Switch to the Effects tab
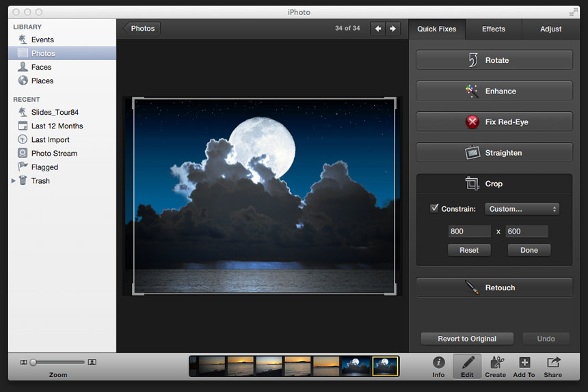The image size is (588, 392). (494, 29)
